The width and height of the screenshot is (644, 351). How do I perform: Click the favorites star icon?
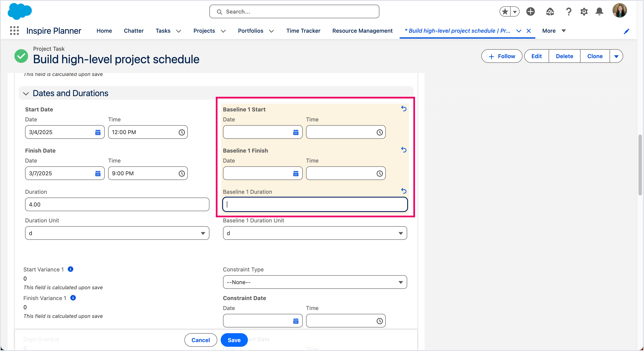click(505, 11)
